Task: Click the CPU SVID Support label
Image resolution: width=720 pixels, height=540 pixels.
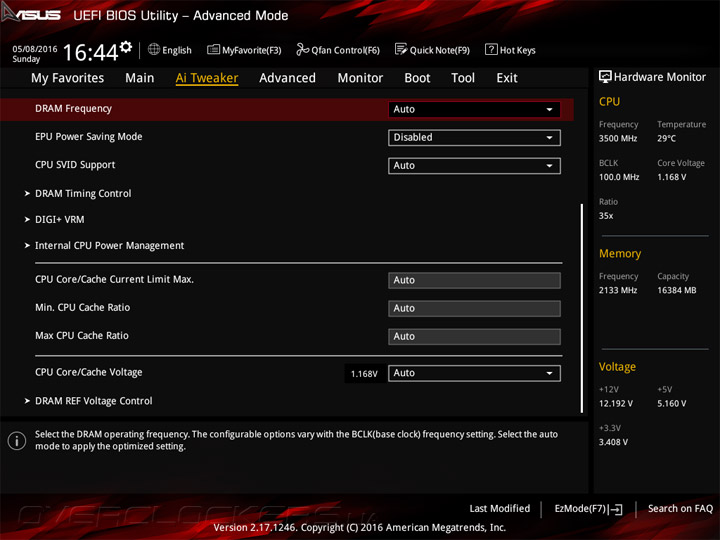Action: pos(75,164)
